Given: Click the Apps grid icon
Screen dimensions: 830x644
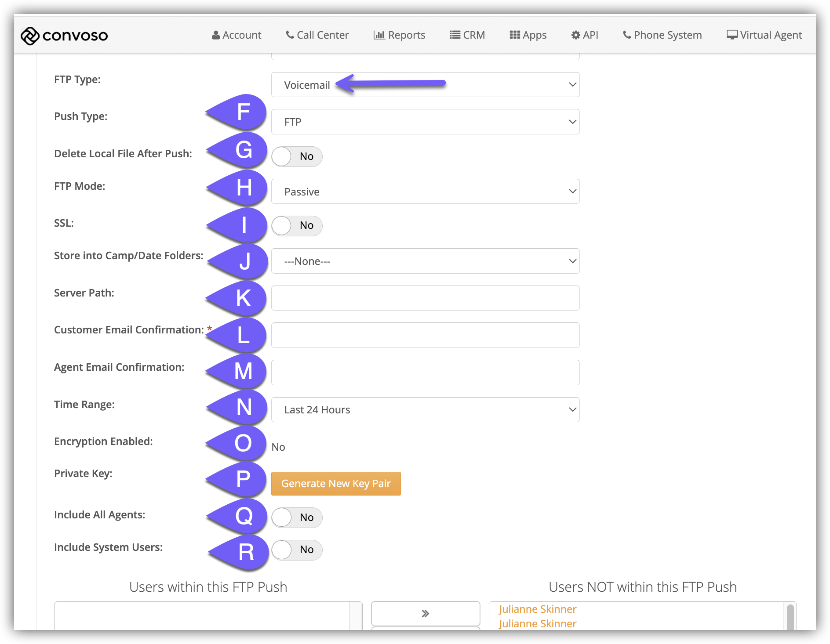Looking at the screenshot, I should [x=514, y=35].
